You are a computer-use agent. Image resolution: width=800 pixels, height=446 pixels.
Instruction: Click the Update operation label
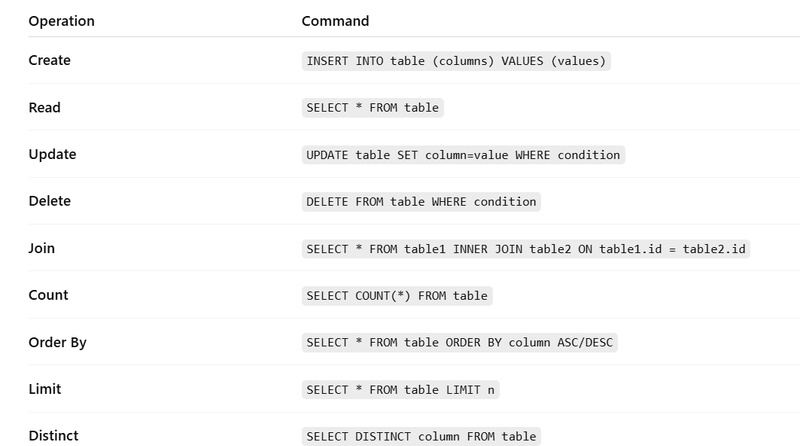pyautogui.click(x=52, y=154)
